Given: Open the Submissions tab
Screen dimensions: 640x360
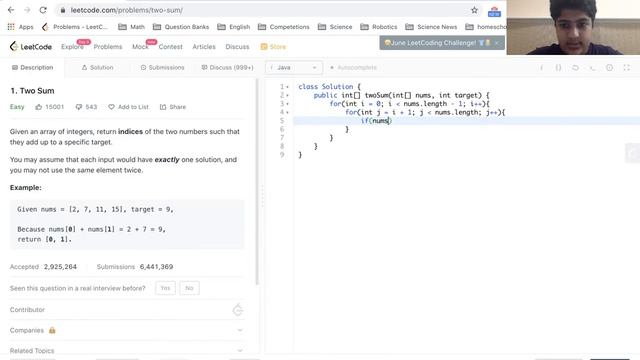Looking at the screenshot, I should 162,68.
